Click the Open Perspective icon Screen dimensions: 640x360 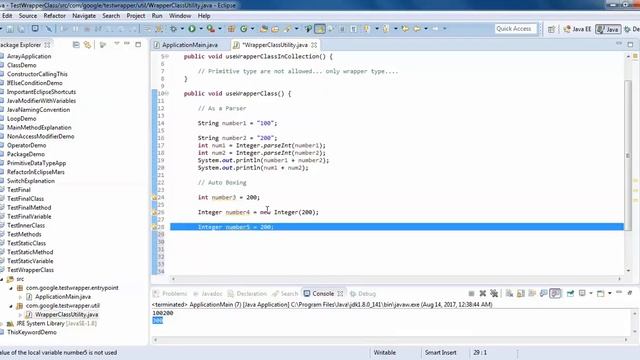point(551,29)
